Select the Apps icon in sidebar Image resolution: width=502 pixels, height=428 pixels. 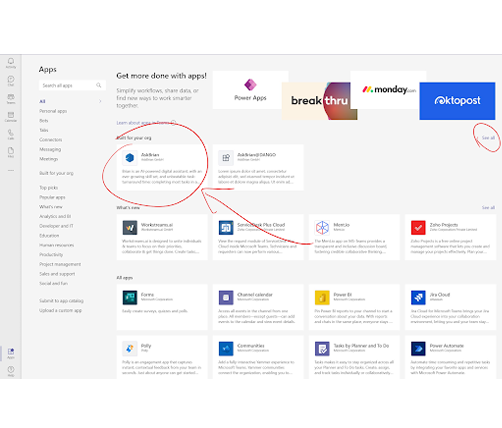(x=11, y=352)
